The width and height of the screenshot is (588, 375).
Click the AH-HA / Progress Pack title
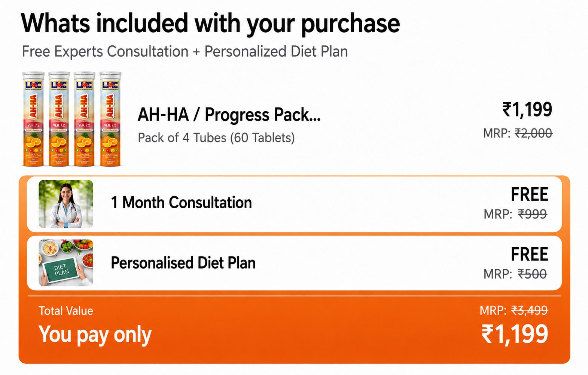(x=229, y=115)
